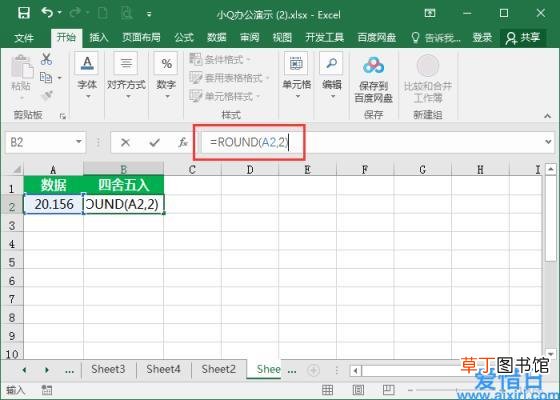Select column C header
Viewport: 560px width, 400px height.
click(x=192, y=169)
